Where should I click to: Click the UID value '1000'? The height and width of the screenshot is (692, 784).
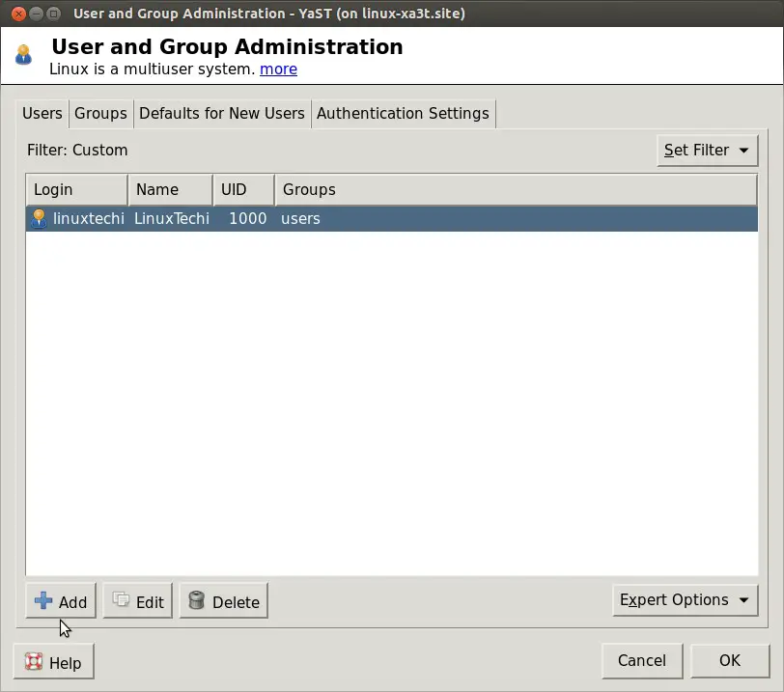247,219
